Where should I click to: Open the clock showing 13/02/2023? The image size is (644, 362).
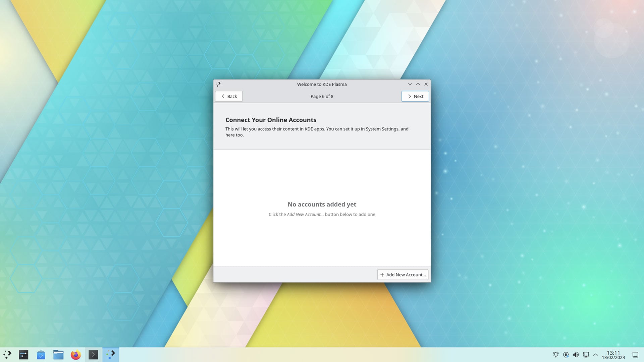[x=614, y=355]
